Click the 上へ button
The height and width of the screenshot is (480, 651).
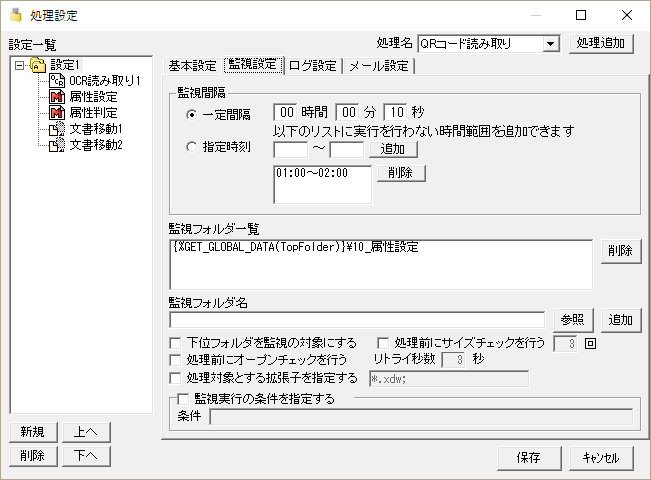86,432
